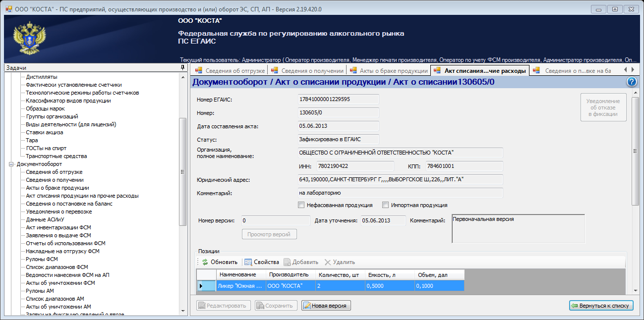Open Тара in the task tree
The height and width of the screenshot is (320, 644).
[x=32, y=140]
